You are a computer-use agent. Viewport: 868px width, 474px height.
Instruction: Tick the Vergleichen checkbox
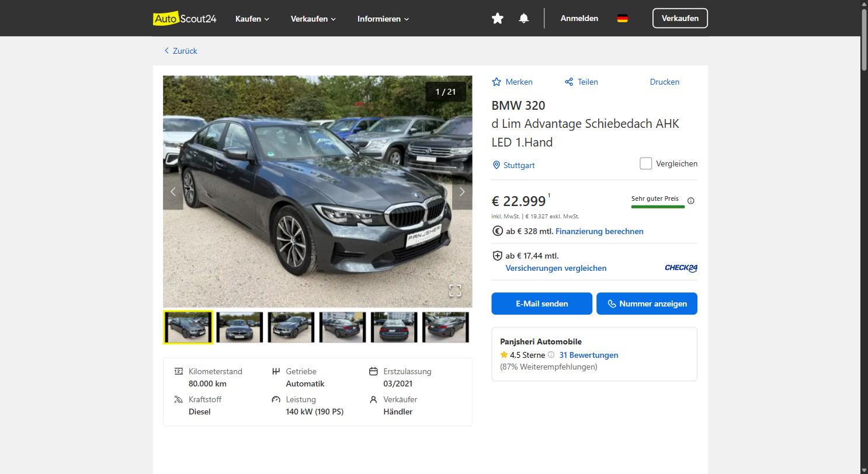pyautogui.click(x=645, y=163)
